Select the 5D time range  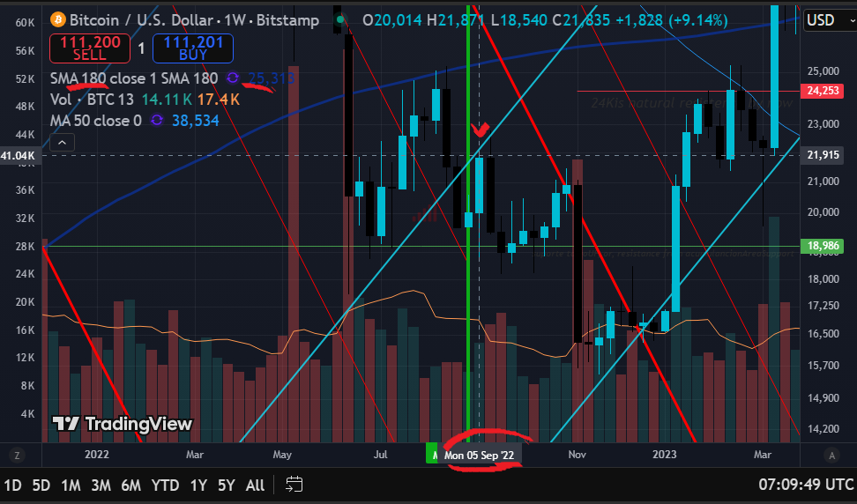(41, 485)
